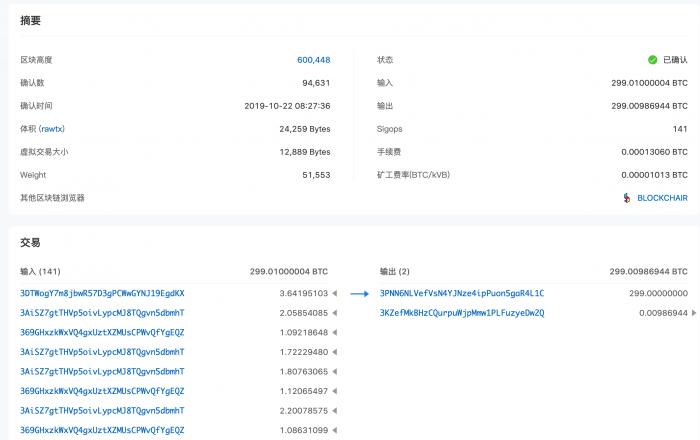Image resolution: width=700 pixels, height=440 pixels.
Task: Click the triangle beside input amount 2.05854085
Action: click(335, 313)
